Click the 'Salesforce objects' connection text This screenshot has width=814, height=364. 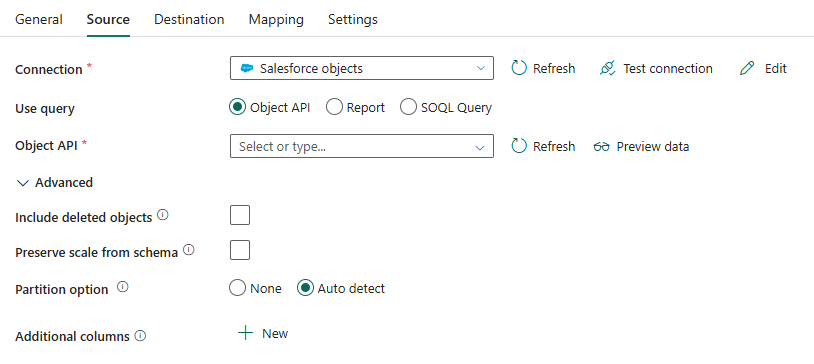pos(311,69)
